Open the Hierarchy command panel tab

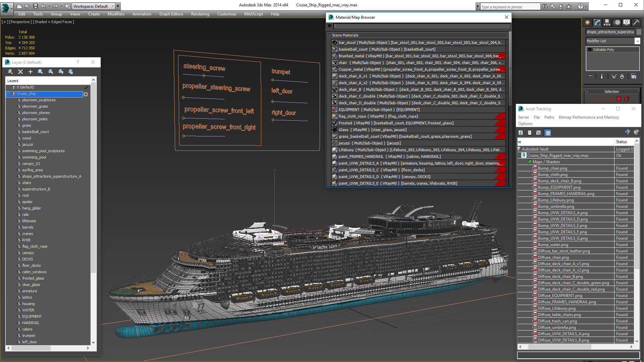tap(607, 22)
